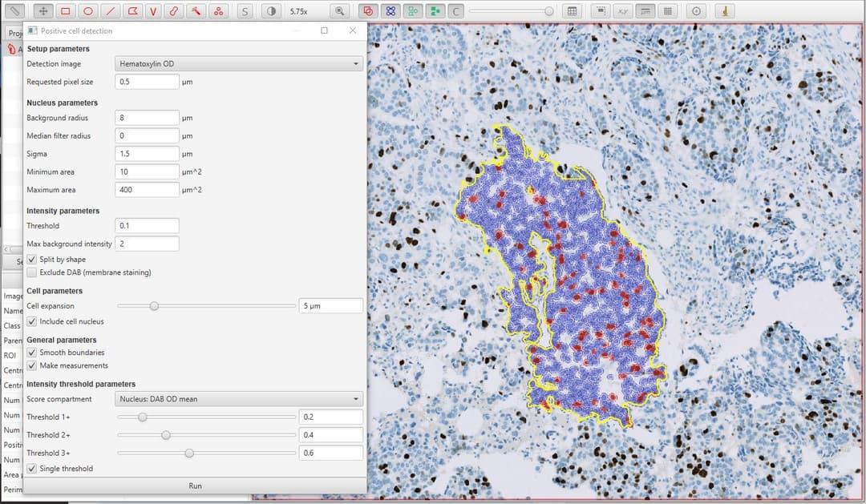Click the Threshold 1+ value field
866x504 pixels.
click(x=331, y=417)
